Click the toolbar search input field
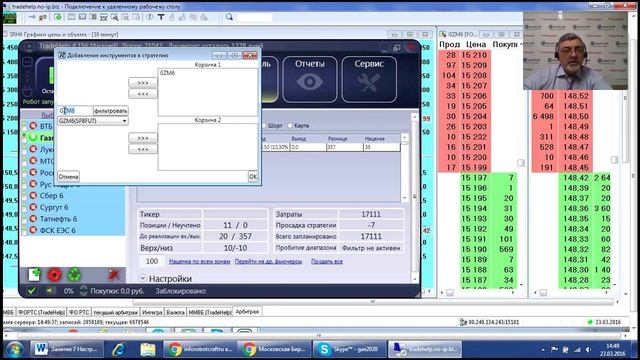The width and height of the screenshot is (640, 360). 254,17
